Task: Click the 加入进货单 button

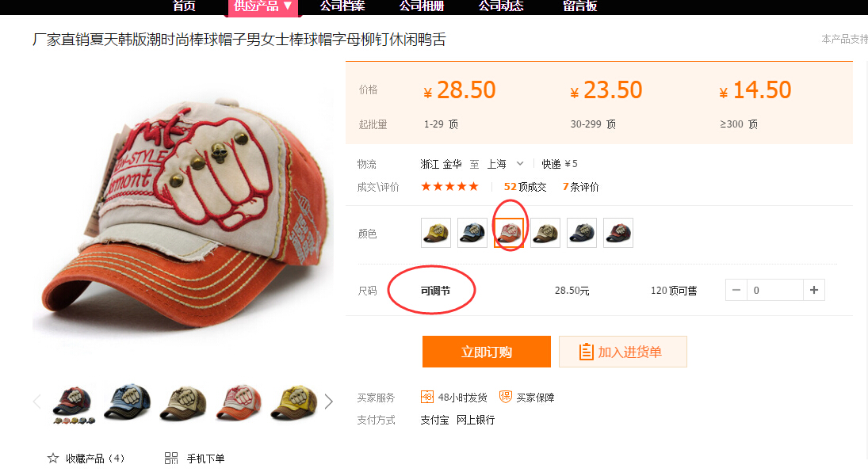Action: pos(623,352)
